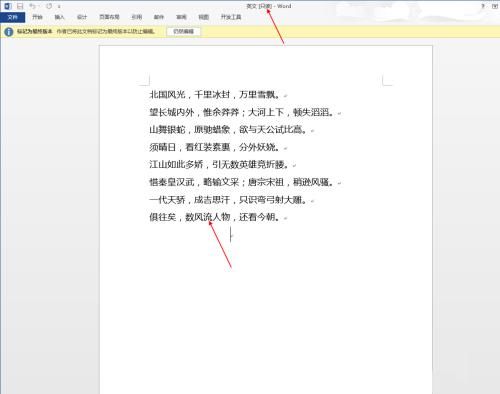The width and height of the screenshot is (500, 394).
Task: Click the Save icon in quick access toolbar
Action: pyautogui.click(x=20, y=6)
